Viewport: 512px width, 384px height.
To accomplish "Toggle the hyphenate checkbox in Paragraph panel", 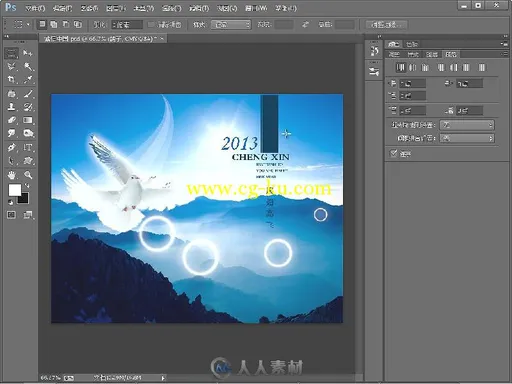I will pyautogui.click(x=394, y=153).
